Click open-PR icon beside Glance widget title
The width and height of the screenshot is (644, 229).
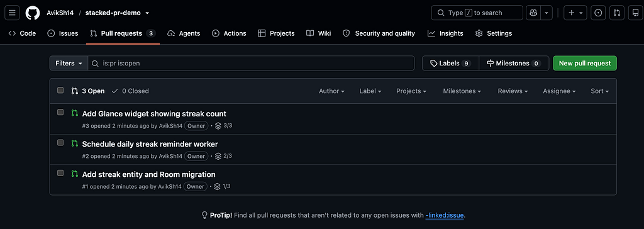click(74, 113)
